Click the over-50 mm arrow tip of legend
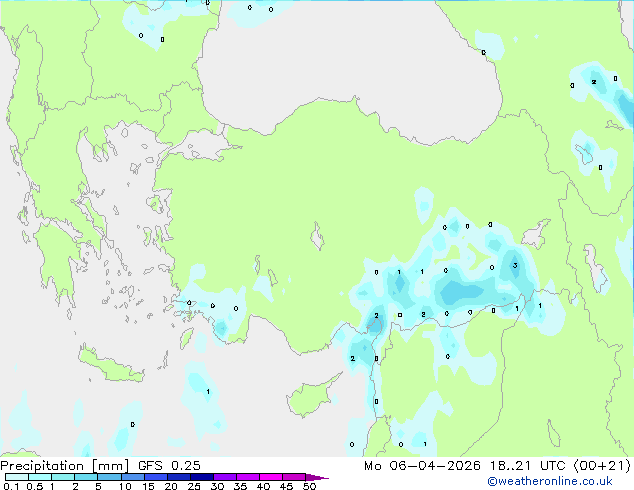 317,477
